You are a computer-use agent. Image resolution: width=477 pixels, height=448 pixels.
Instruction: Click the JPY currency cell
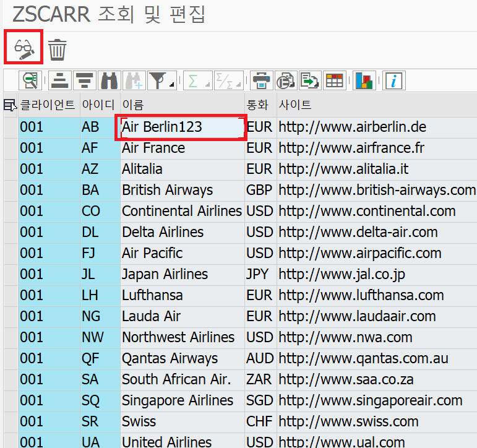point(260,274)
